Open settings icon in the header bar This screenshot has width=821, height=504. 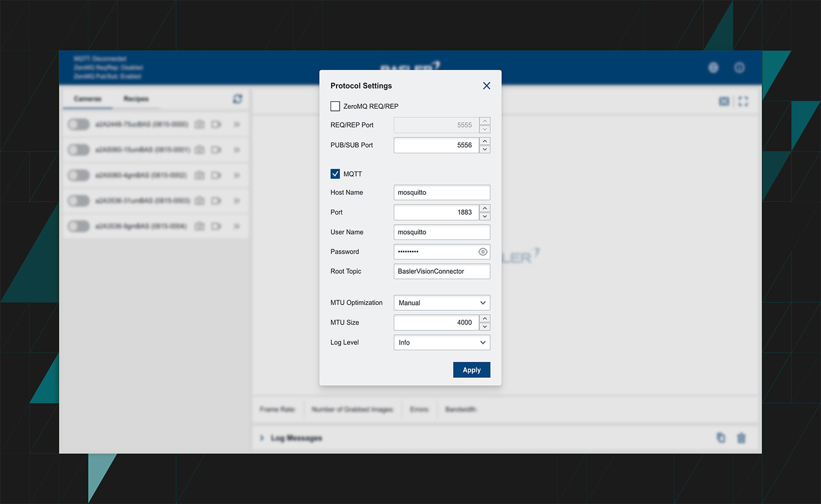click(713, 67)
